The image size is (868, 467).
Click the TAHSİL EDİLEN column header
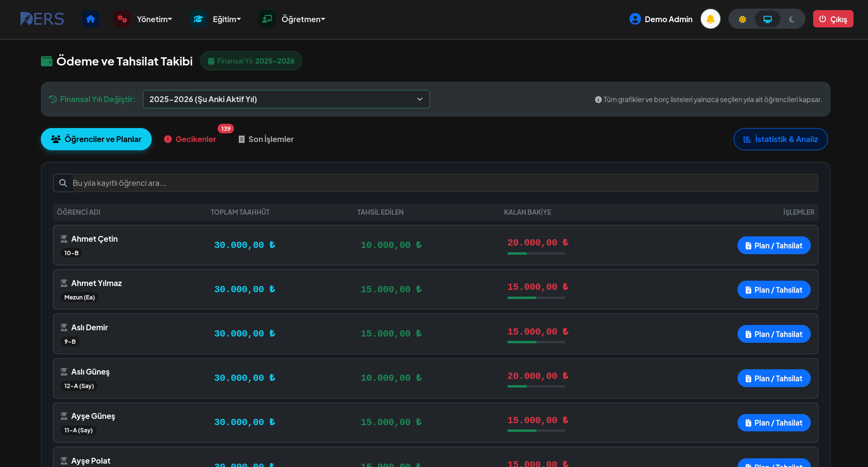(380, 212)
